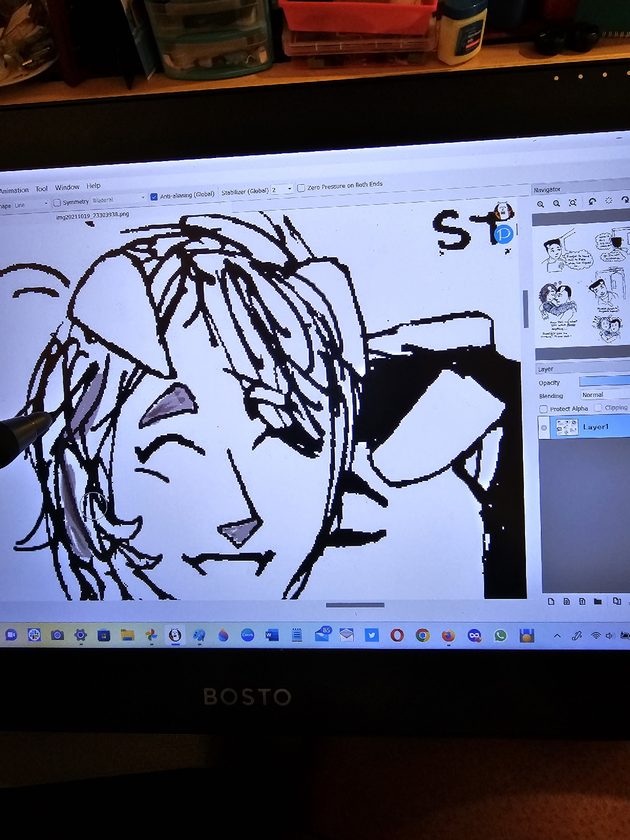
Task: Open Microsoft Store from the taskbar
Action: [104, 636]
